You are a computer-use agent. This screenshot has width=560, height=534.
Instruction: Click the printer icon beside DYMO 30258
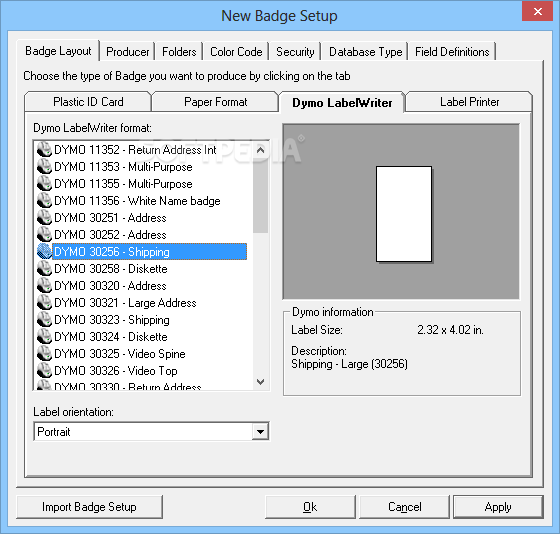[x=44, y=269]
